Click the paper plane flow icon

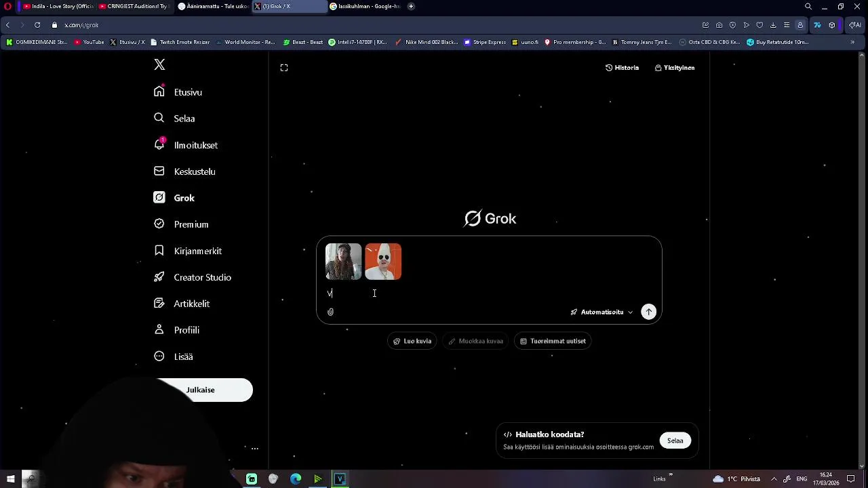746,25
